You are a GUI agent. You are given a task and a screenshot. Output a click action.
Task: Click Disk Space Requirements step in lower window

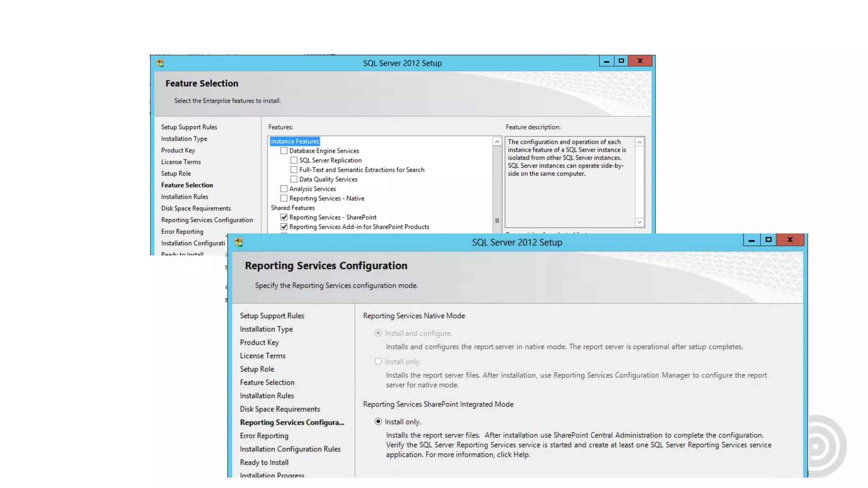[280, 409]
